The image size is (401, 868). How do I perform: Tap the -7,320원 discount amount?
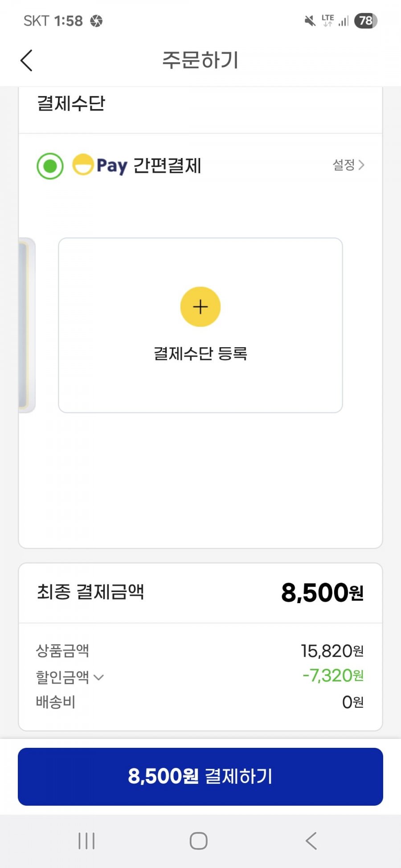point(333,676)
